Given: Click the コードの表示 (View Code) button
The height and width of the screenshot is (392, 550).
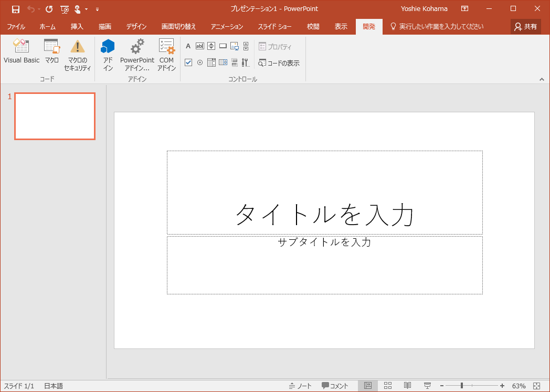Looking at the screenshot, I should click(279, 63).
